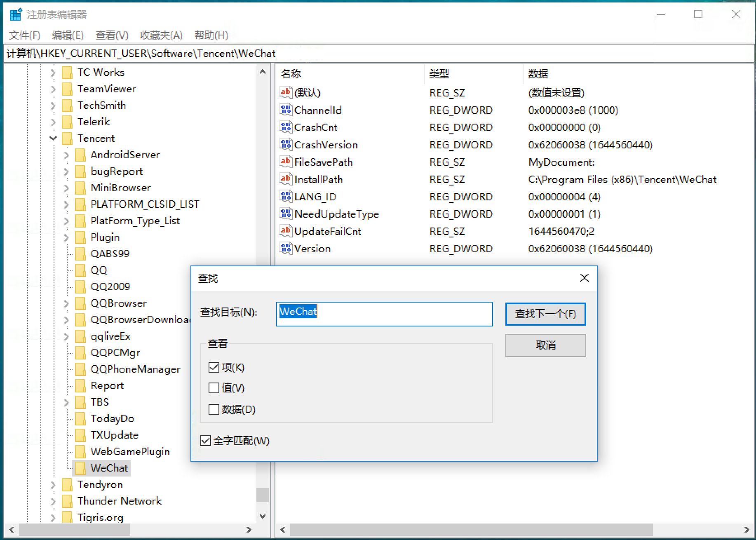Screen dimensions: 756x540
Task: Click the CrashVersion DWORD value icon
Action: pyautogui.click(x=286, y=144)
